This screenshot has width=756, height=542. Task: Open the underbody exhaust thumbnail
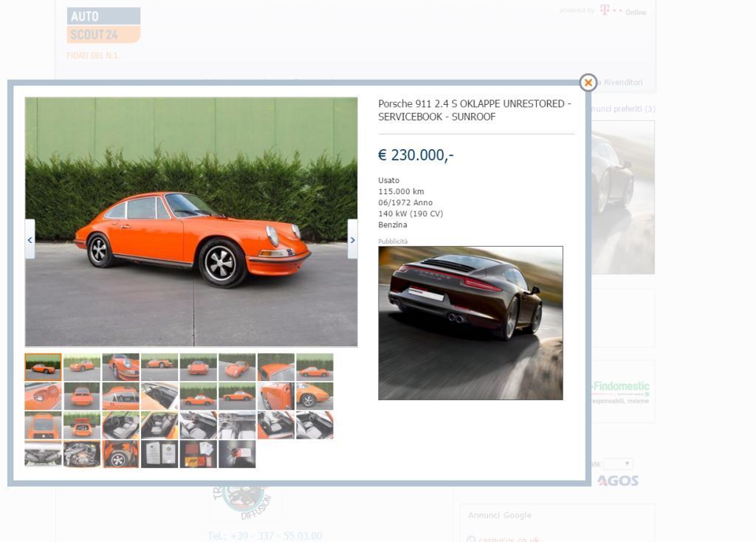coord(43,453)
